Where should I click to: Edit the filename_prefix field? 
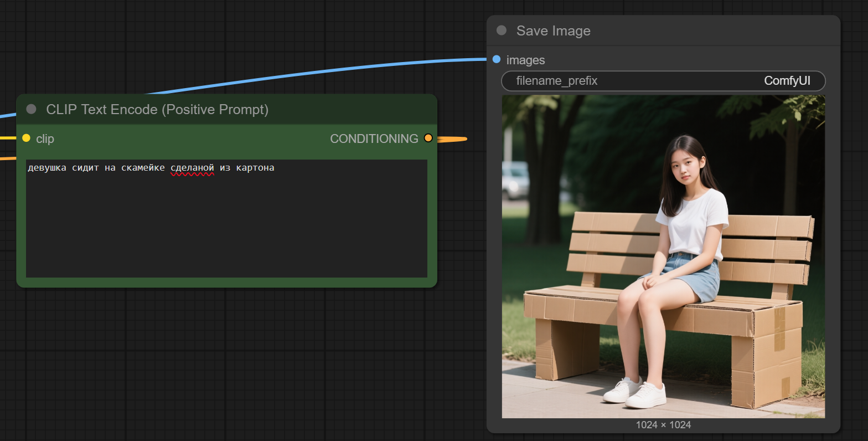[663, 81]
